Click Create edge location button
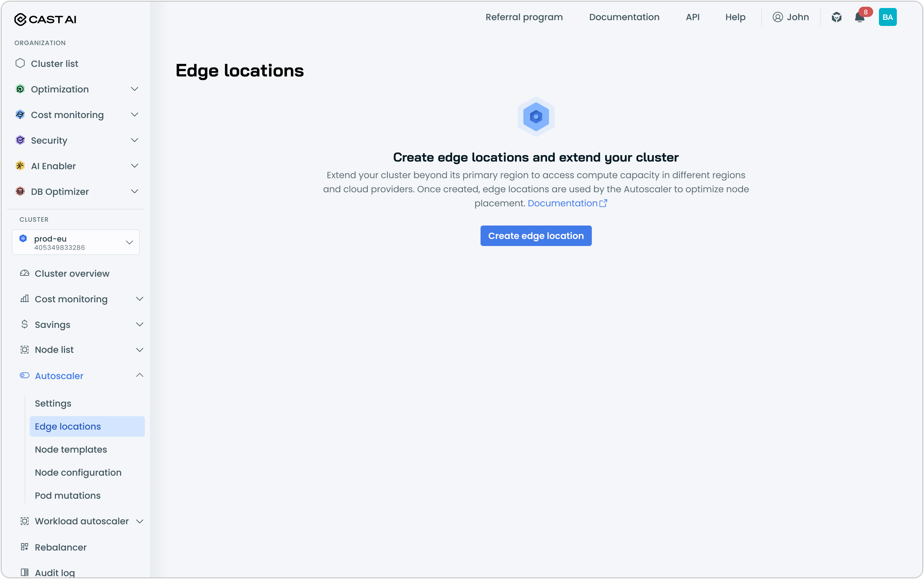Screen dimensions: 924x579 pyautogui.click(x=536, y=235)
